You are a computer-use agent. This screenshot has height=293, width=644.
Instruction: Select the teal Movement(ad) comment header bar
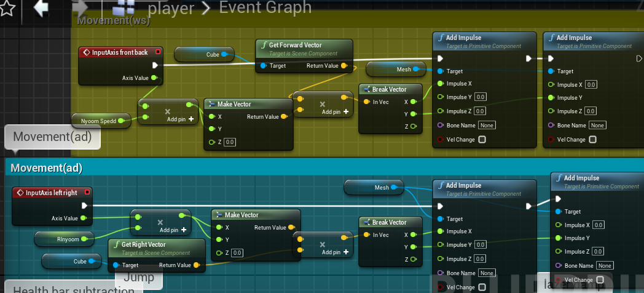[x=324, y=167]
